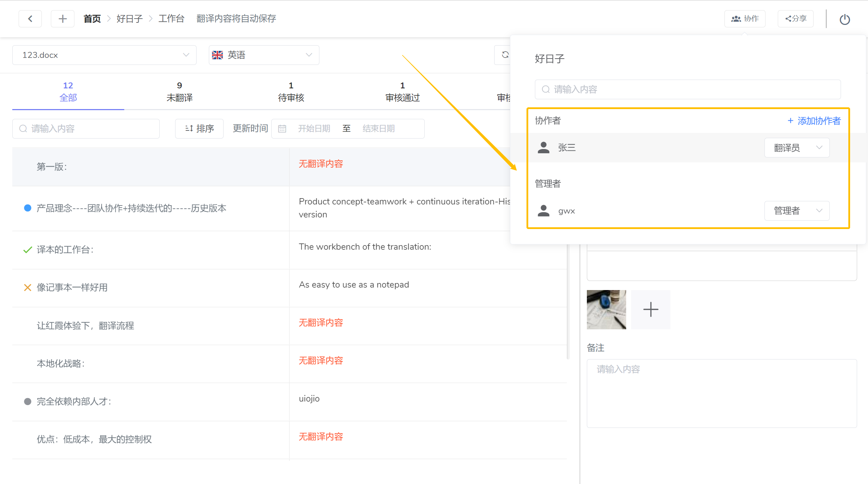Open the 协作 collaboration panel button
The width and height of the screenshot is (868, 484).
745,19
